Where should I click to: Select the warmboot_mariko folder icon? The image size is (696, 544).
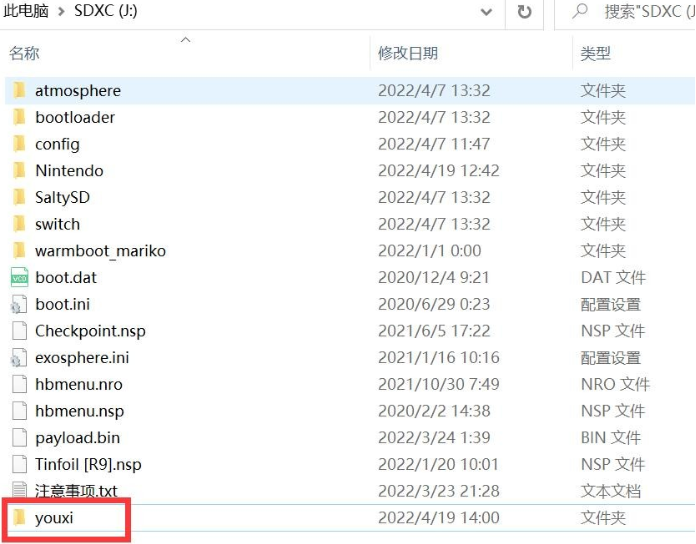coord(19,251)
